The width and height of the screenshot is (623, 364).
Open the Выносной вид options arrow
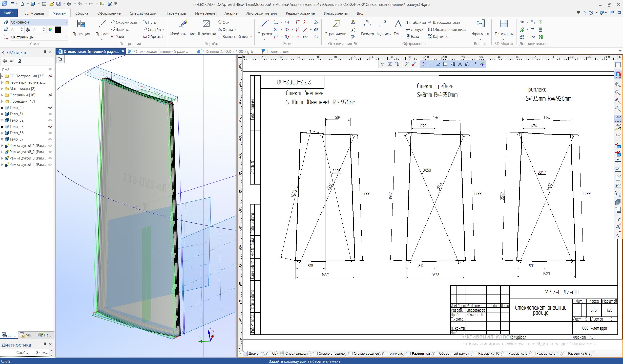point(251,36)
